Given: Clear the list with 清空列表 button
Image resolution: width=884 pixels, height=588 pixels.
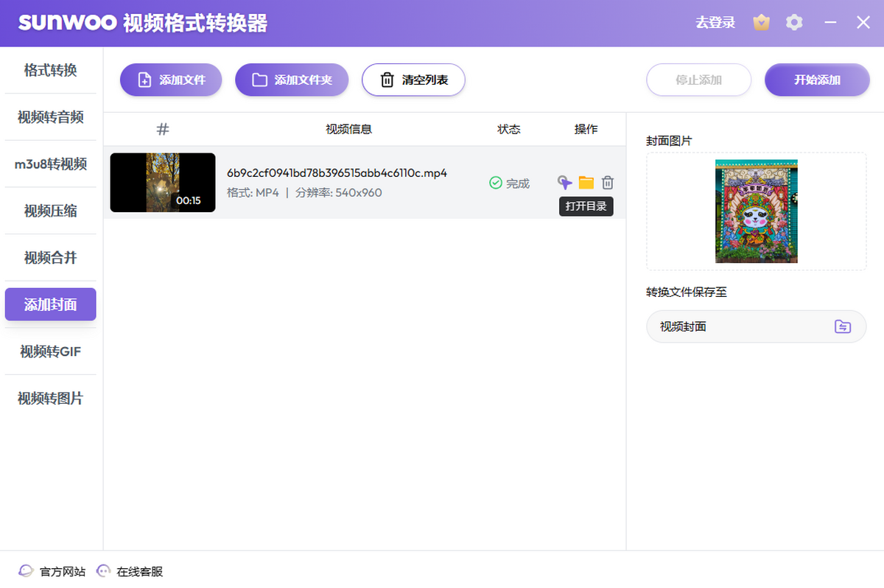Looking at the screenshot, I should (x=413, y=80).
